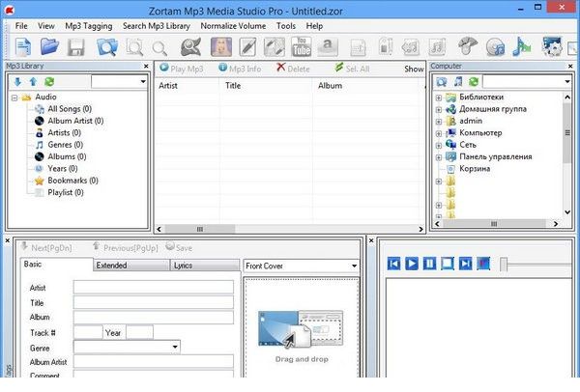Open the Genre combo box

pos(175,347)
